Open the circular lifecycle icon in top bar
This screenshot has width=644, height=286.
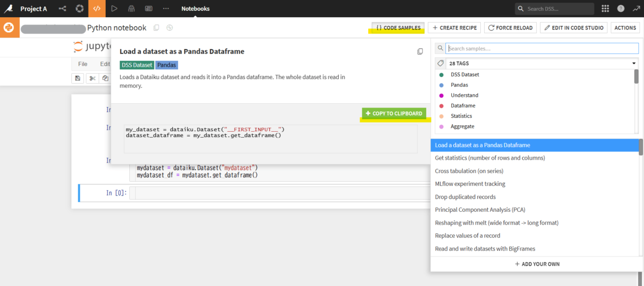79,9
